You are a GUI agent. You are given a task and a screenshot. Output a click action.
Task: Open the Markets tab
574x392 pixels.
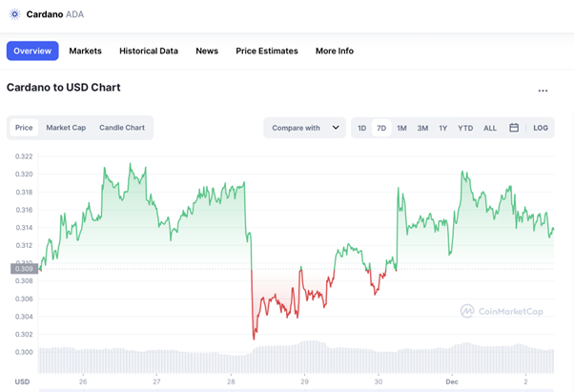click(85, 51)
